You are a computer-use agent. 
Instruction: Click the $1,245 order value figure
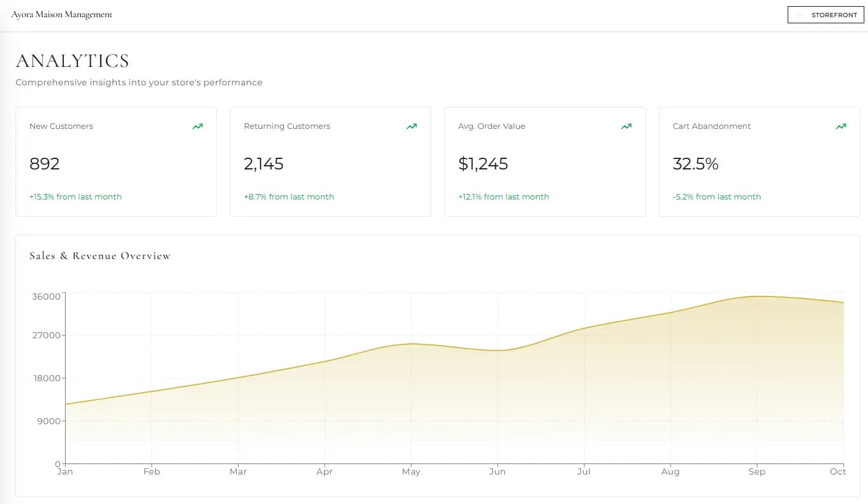point(483,164)
